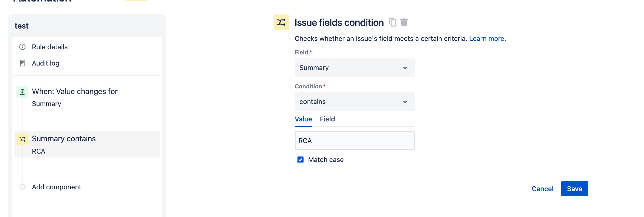Click the Cancel link
Viewport: 644px width, 217px height.
(542, 188)
